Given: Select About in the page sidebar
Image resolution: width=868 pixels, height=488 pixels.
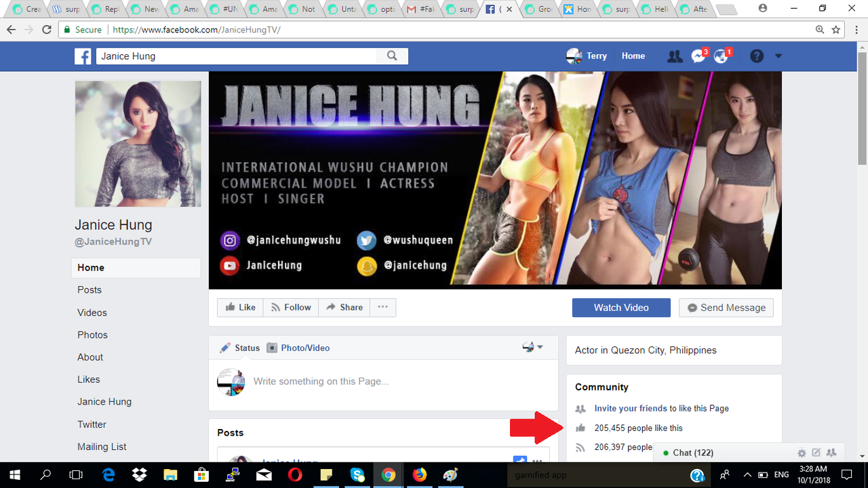Looking at the screenshot, I should pyautogui.click(x=90, y=357).
